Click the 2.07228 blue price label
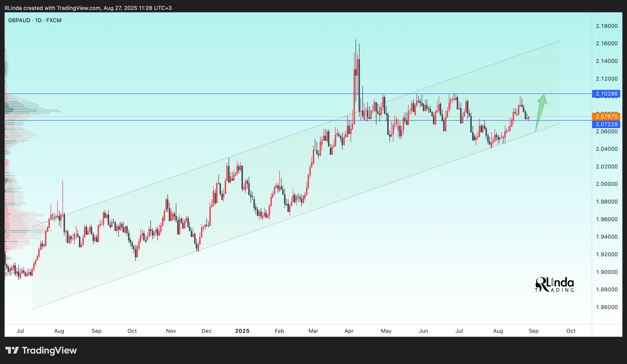 [606, 124]
